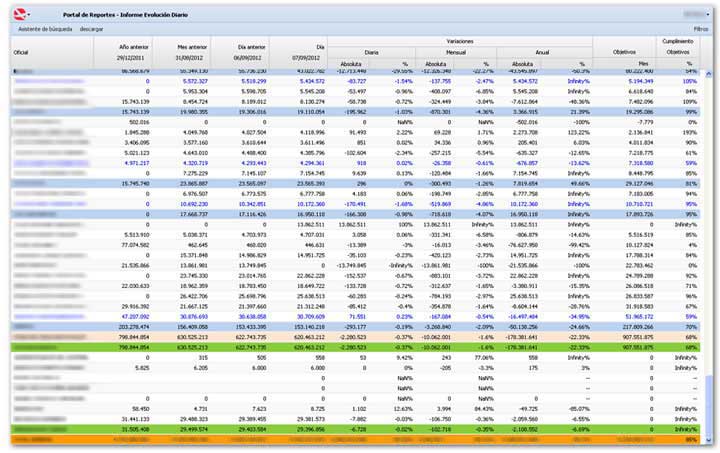Select the cell 17.668.737

(194, 214)
